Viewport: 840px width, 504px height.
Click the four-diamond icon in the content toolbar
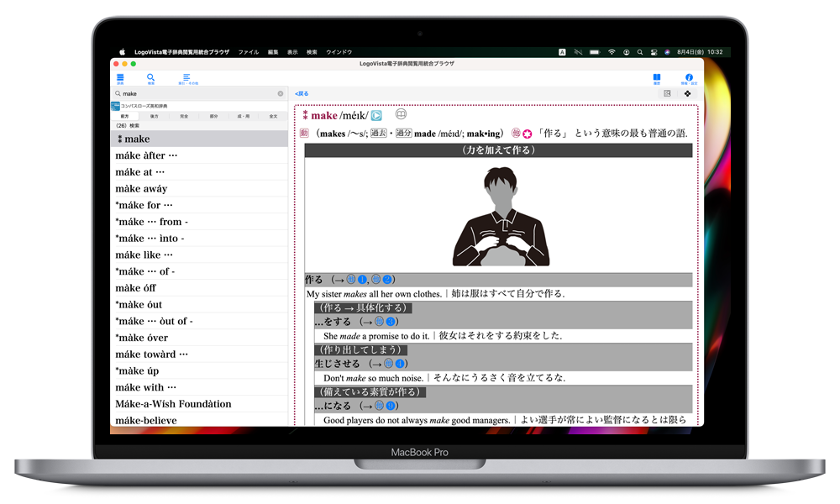687,93
